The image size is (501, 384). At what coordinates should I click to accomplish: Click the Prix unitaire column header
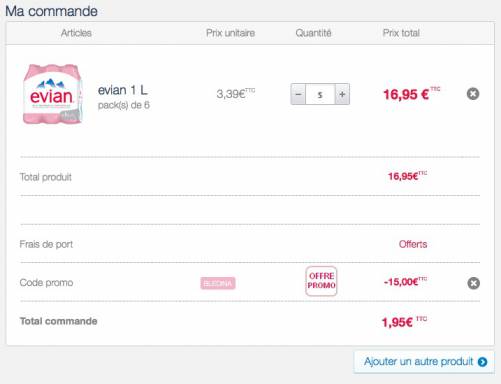click(230, 33)
